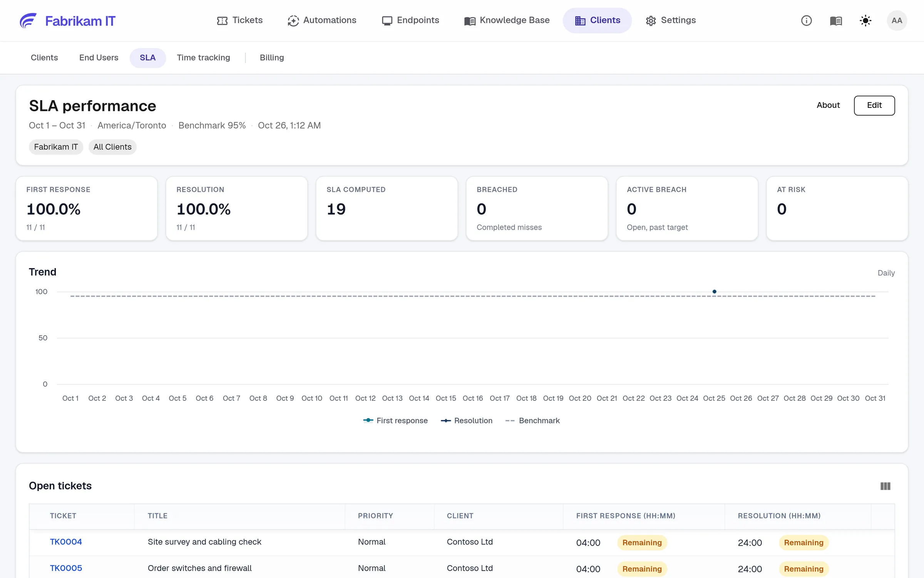Viewport: 924px width, 578px height.
Task: Toggle light/dark theme sun icon
Action: 865,20
